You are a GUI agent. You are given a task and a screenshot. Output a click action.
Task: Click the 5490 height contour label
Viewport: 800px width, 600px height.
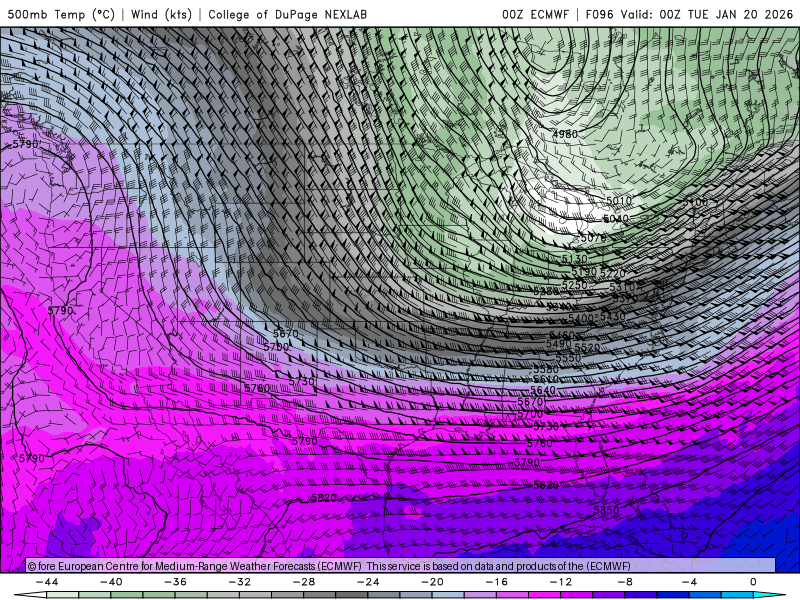[559, 344]
